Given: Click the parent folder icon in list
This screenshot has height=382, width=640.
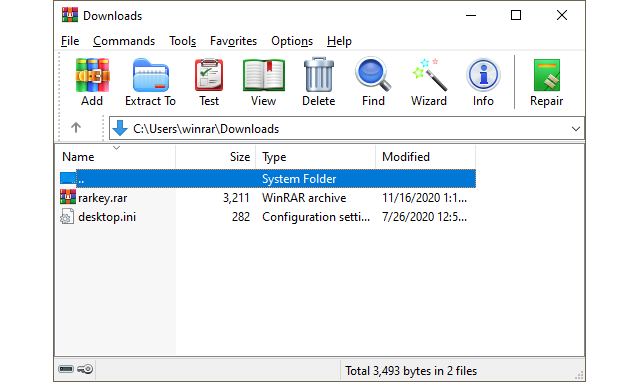Looking at the screenshot, I should pyautogui.click(x=68, y=178).
